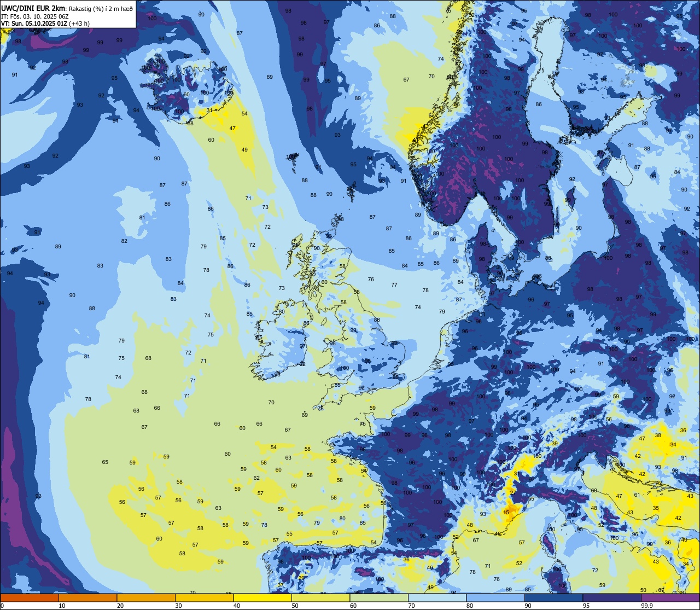Click the '61' humidity value near the Adriatic
This screenshot has height=610, width=700.
coord(637,495)
